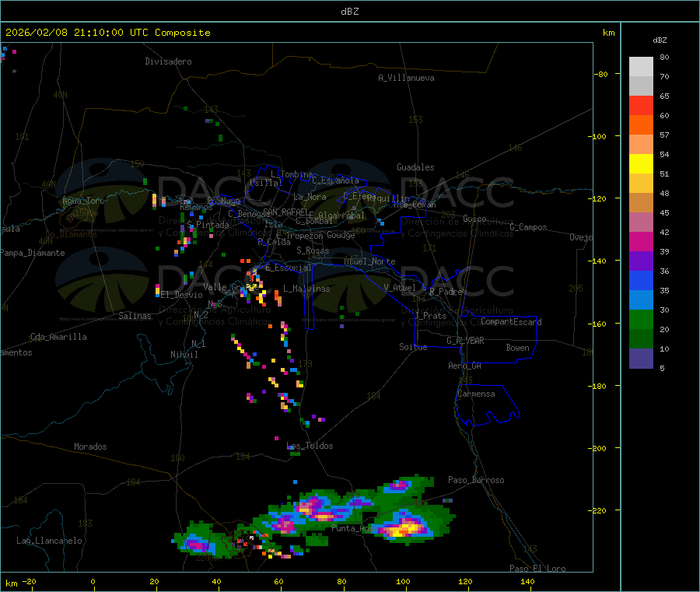The height and width of the screenshot is (592, 700).
Task: Click the S_Pintada map label
Action: (208, 225)
